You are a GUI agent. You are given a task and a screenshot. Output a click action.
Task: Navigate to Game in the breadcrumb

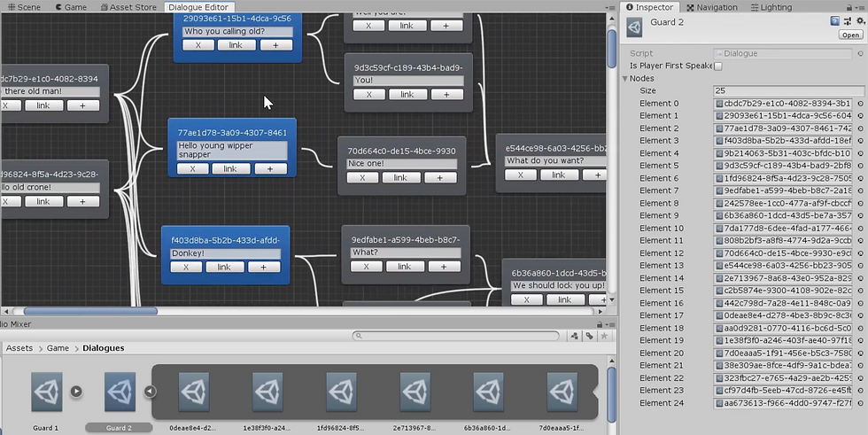[x=58, y=348]
